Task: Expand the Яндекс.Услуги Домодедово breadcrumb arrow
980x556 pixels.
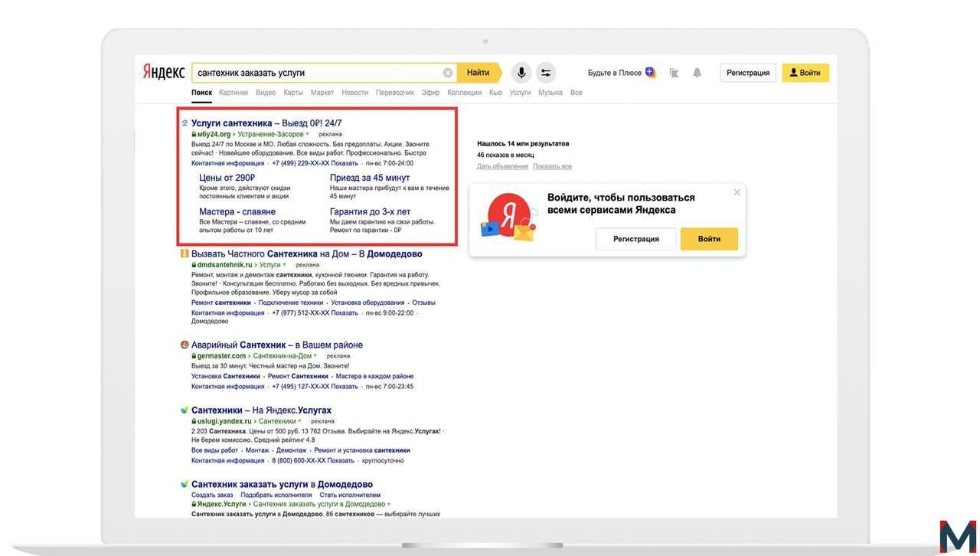Action: 389,505
